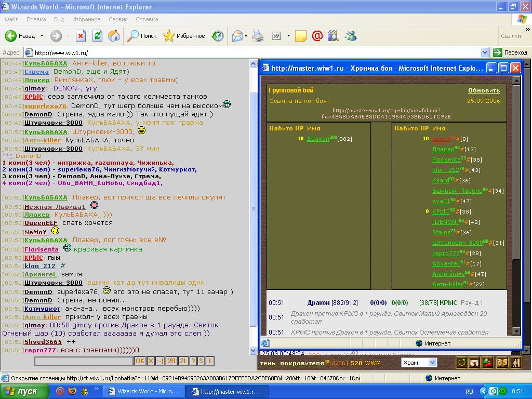Open the Back button history dropdown arrow
The height and width of the screenshot is (399, 532).
(x=42, y=36)
